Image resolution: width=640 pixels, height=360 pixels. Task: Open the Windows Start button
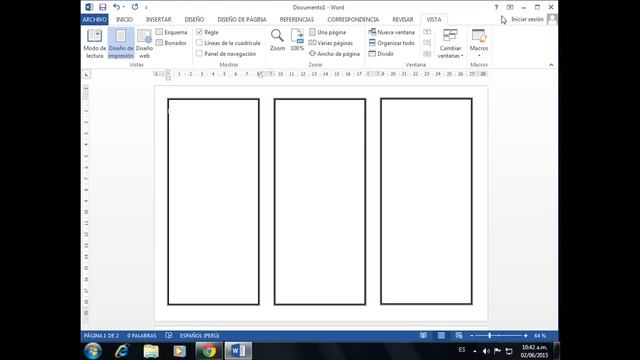(x=93, y=351)
